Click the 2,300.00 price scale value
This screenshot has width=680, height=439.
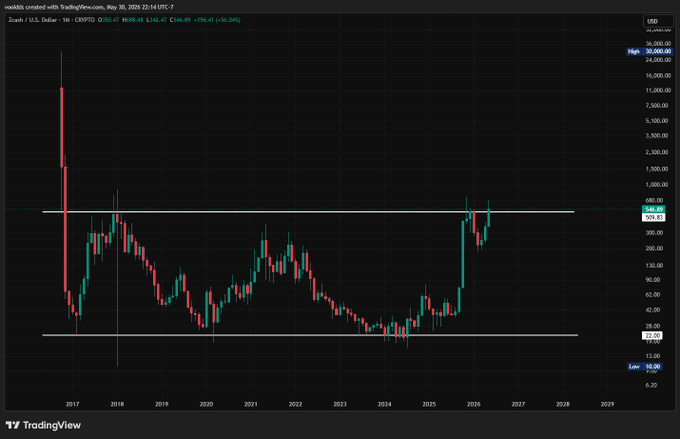click(657, 152)
